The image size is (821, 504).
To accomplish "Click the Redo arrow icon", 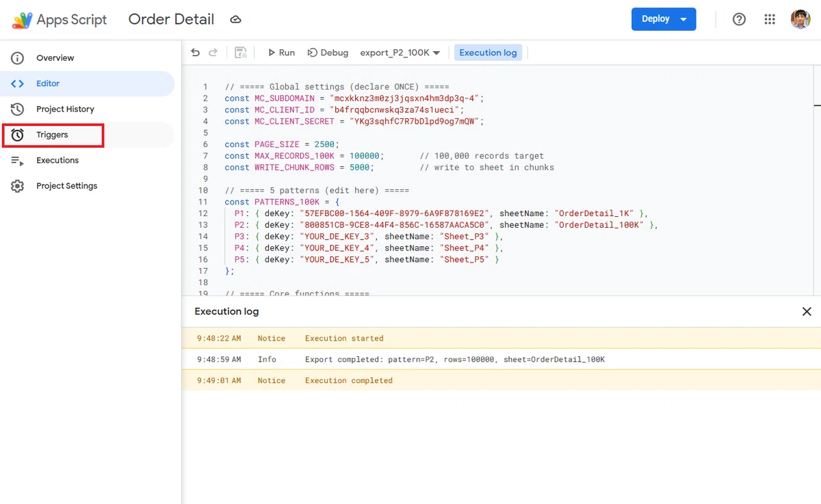I will (213, 53).
